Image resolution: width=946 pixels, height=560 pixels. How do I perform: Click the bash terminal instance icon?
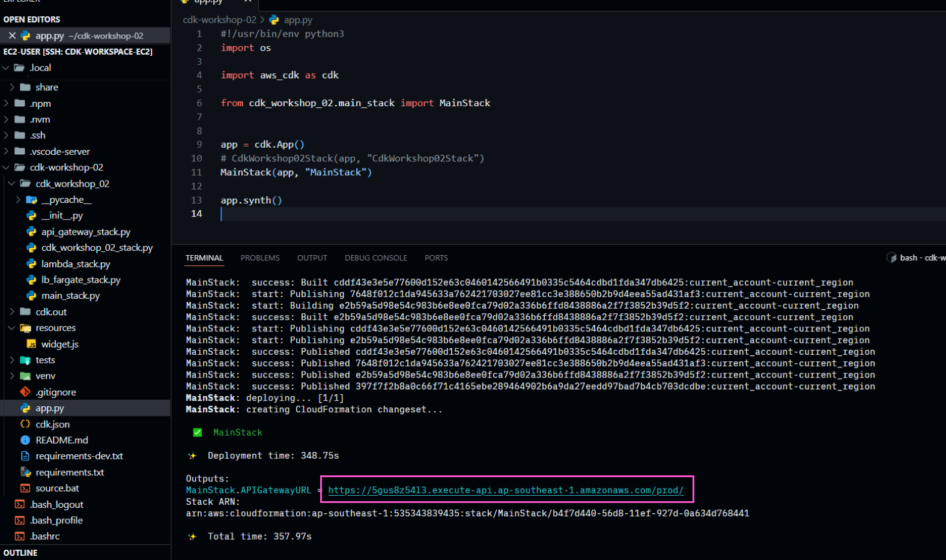[891, 257]
